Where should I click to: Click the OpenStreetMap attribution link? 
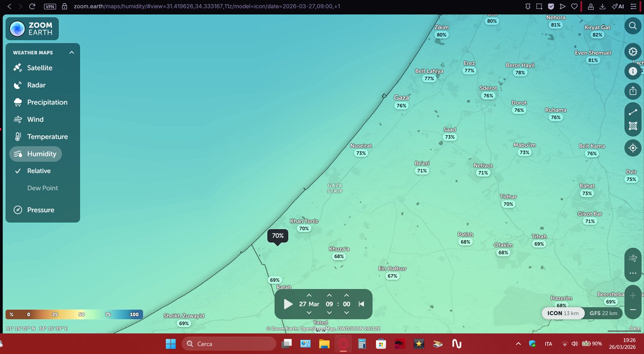tap(318, 329)
